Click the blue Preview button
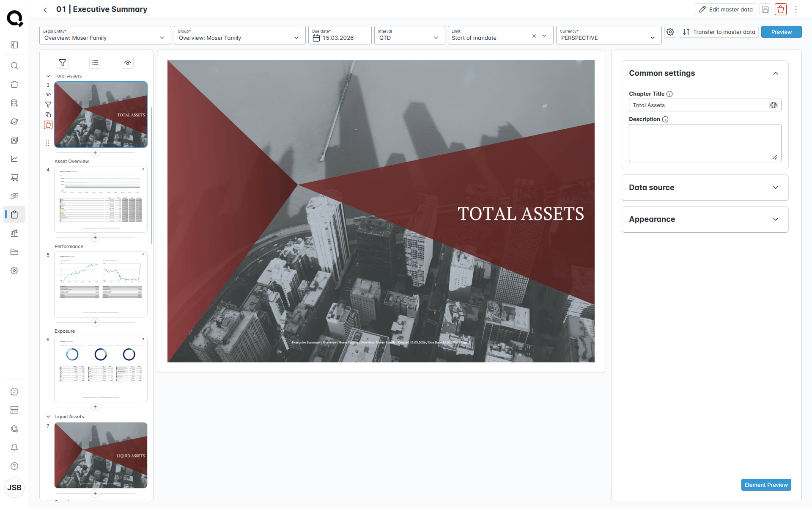 [x=781, y=32]
